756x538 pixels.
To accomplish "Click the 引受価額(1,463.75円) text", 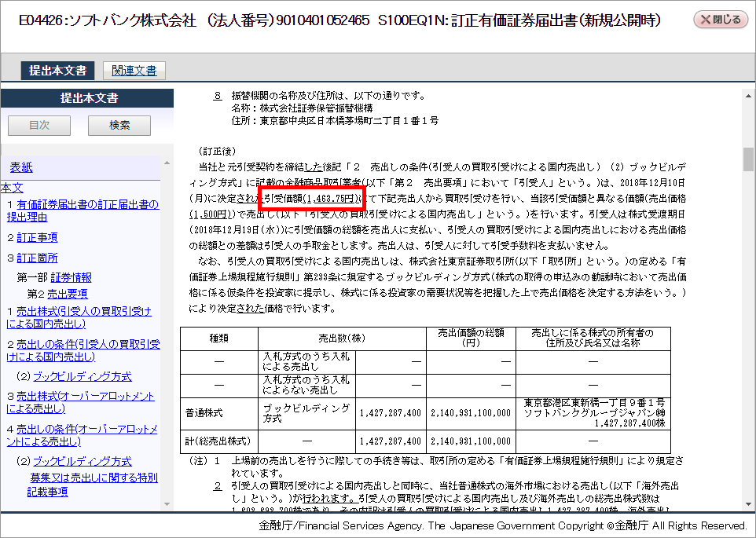I will pos(311,199).
